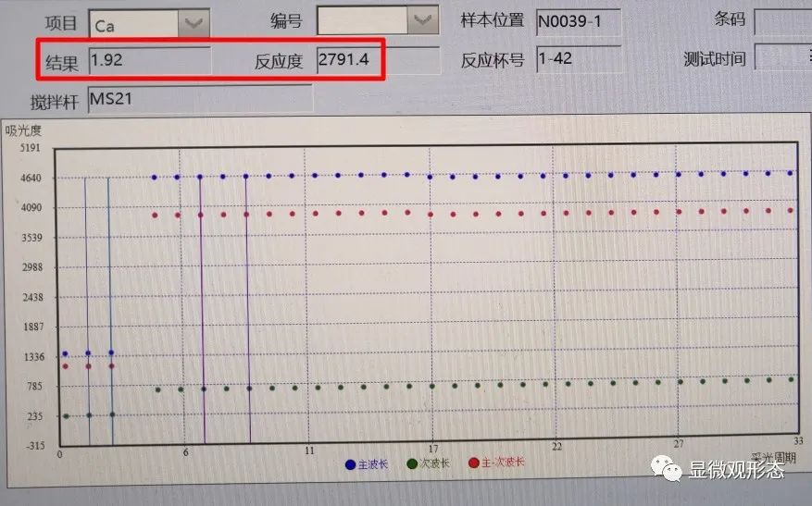Click the 785 y-axis value
812x506 pixels.
point(34,387)
